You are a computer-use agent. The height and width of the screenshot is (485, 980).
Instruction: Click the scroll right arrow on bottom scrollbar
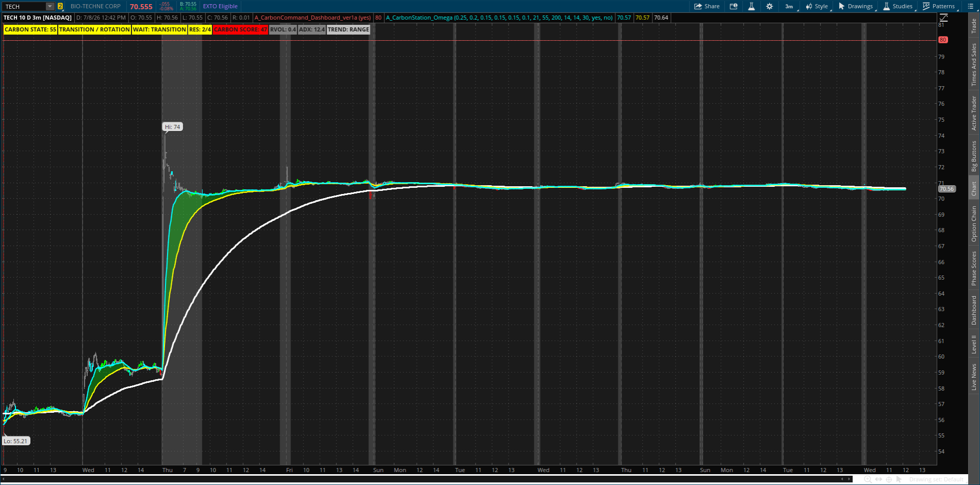pyautogui.click(x=850, y=479)
